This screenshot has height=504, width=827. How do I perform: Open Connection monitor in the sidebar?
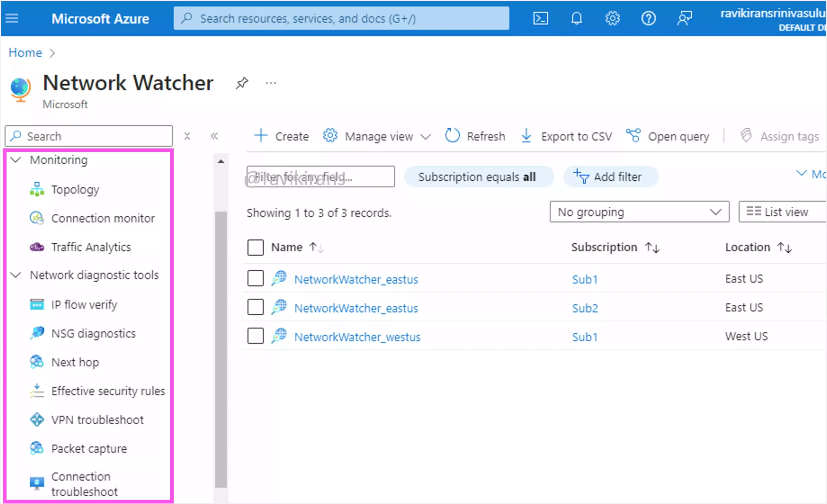[x=103, y=218]
